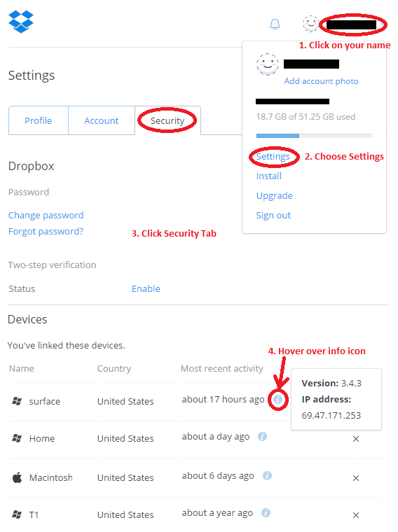Click info icon for Macintosh device
Screen dimensions: 398x532
pos(267,476)
